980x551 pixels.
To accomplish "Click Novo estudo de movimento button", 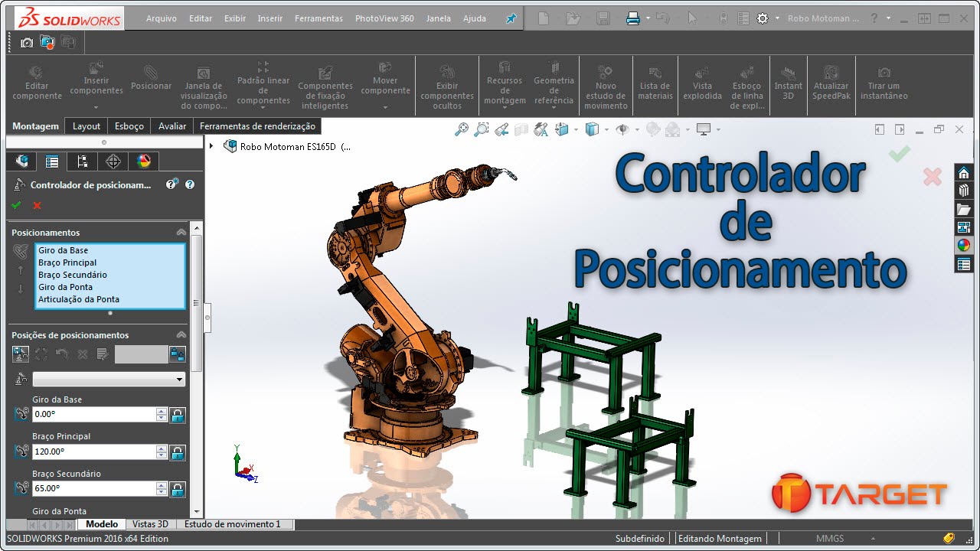I will pos(606,86).
